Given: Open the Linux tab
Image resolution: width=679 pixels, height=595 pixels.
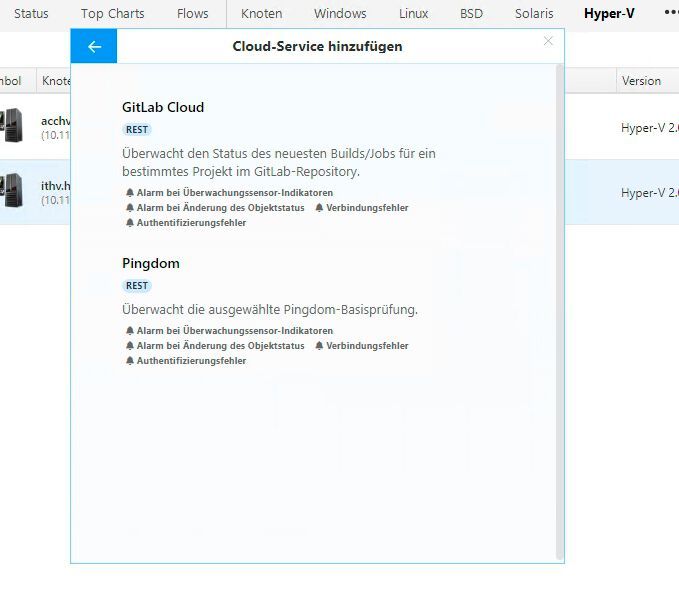Looking at the screenshot, I should (x=414, y=13).
